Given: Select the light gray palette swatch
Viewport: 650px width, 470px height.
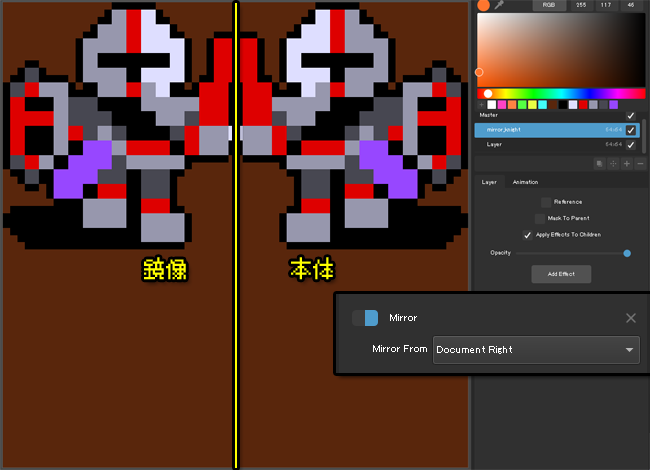Looking at the screenshot, I should (593, 105).
